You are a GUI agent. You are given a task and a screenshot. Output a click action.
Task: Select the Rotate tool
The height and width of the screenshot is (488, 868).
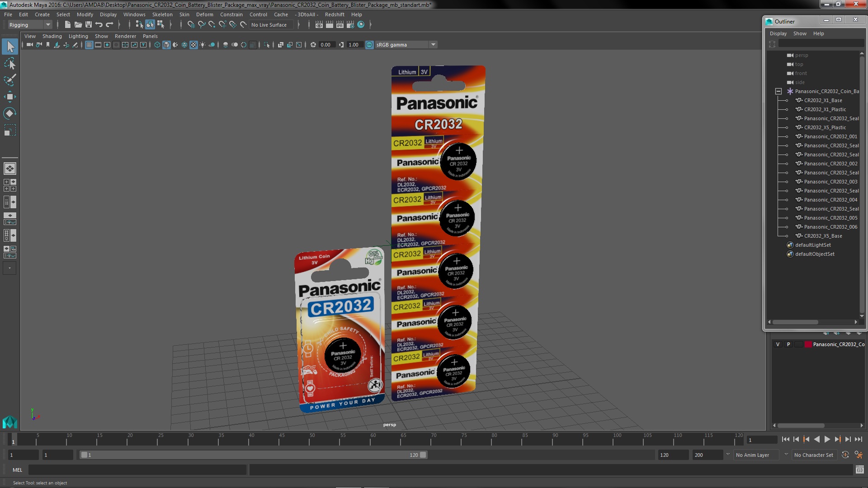pyautogui.click(x=10, y=113)
